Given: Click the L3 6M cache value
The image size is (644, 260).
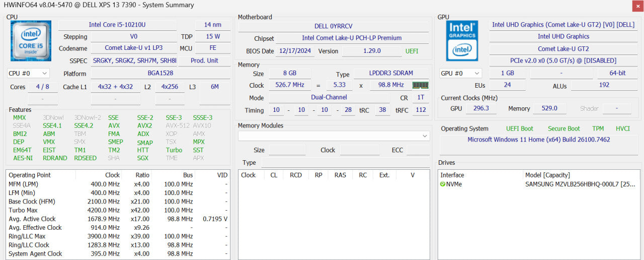Looking at the screenshot, I should click(x=215, y=87).
